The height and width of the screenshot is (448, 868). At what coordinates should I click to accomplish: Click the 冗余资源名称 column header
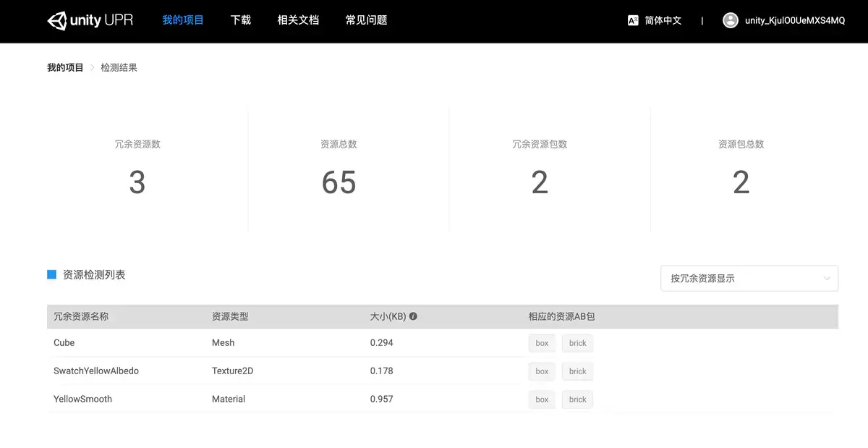(81, 316)
